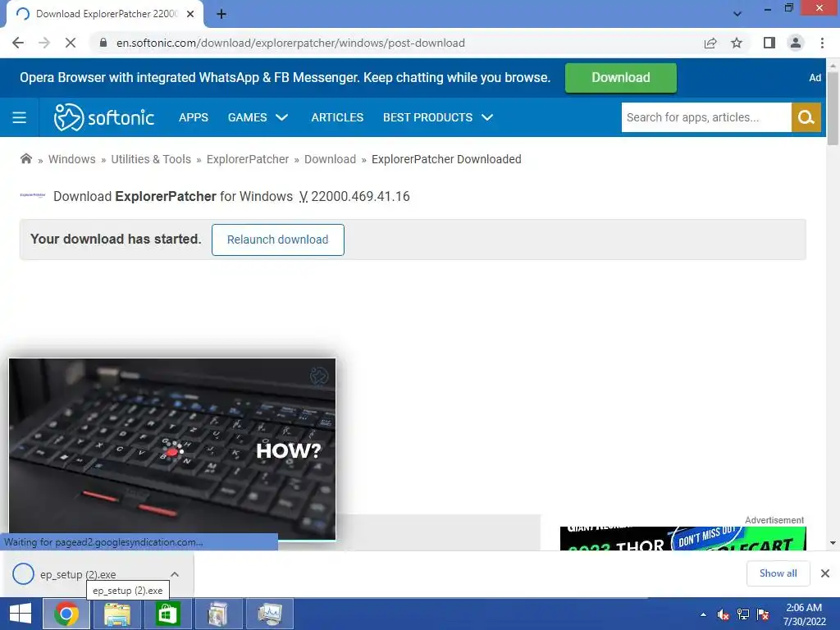This screenshot has width=840, height=630.
Task: Show all downloads
Action: 778,573
